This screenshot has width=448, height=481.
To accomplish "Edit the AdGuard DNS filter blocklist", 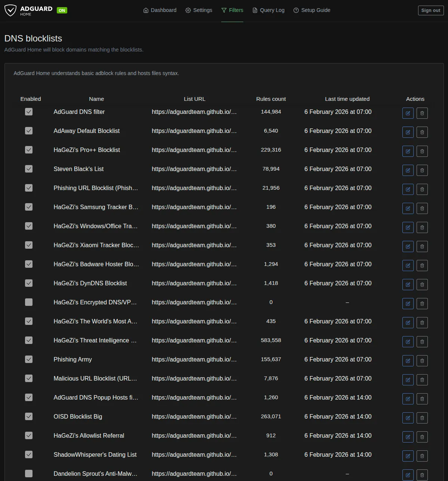I will (x=408, y=113).
